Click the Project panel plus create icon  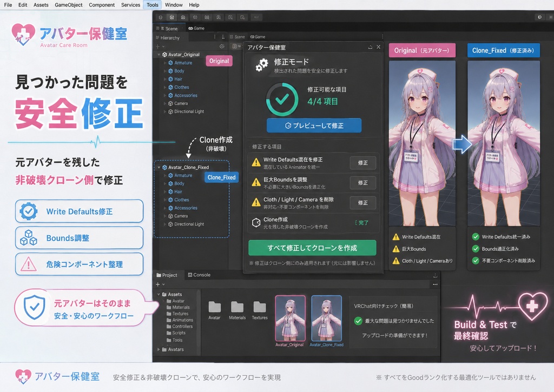tap(158, 284)
